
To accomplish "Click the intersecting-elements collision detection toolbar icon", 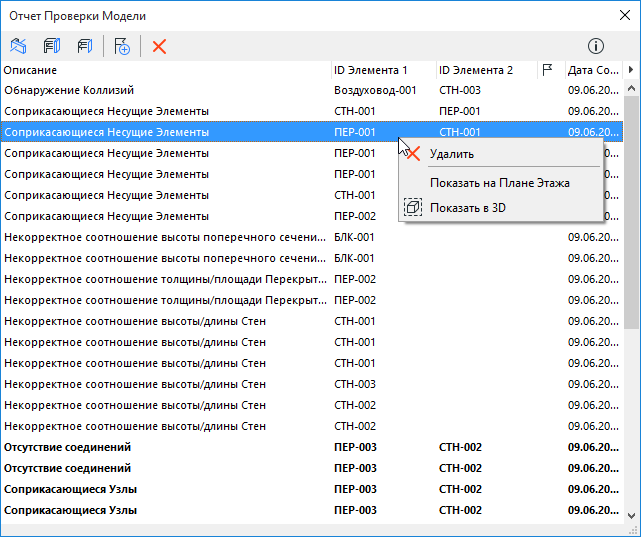I will [x=18, y=46].
